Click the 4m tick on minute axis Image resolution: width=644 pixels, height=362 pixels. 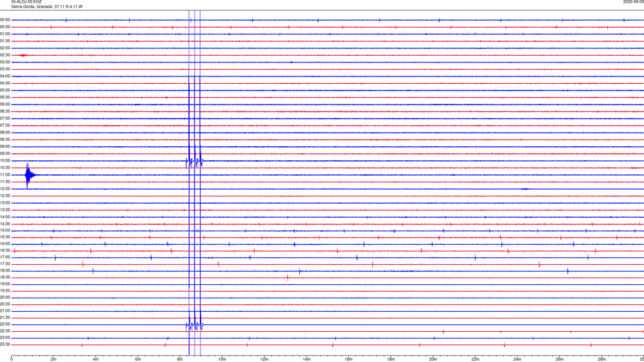pos(96,359)
